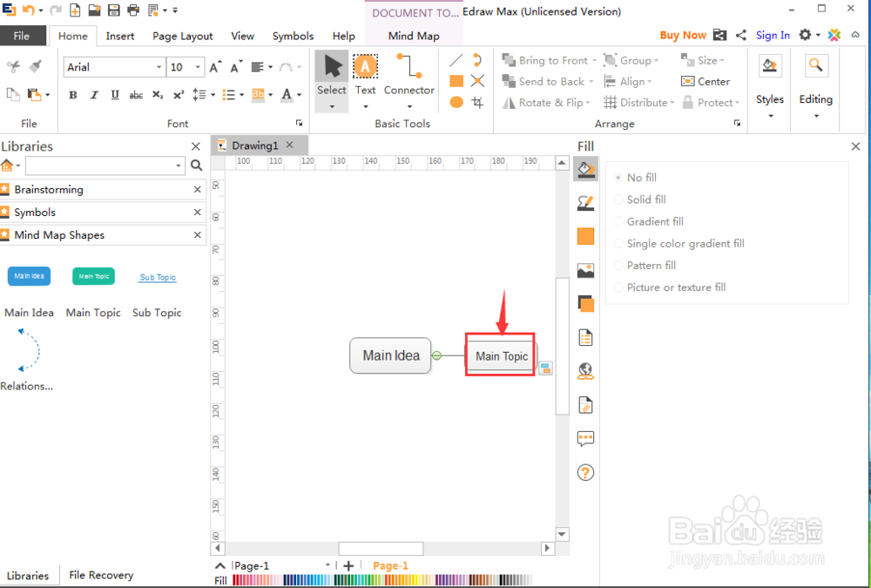Click the Styles paint icon
Image resolution: width=871 pixels, height=588 pixels.
tap(770, 67)
